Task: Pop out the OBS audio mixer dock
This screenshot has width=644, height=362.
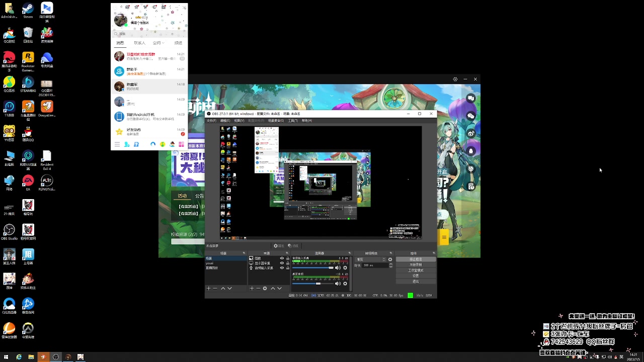Action: 349,253
